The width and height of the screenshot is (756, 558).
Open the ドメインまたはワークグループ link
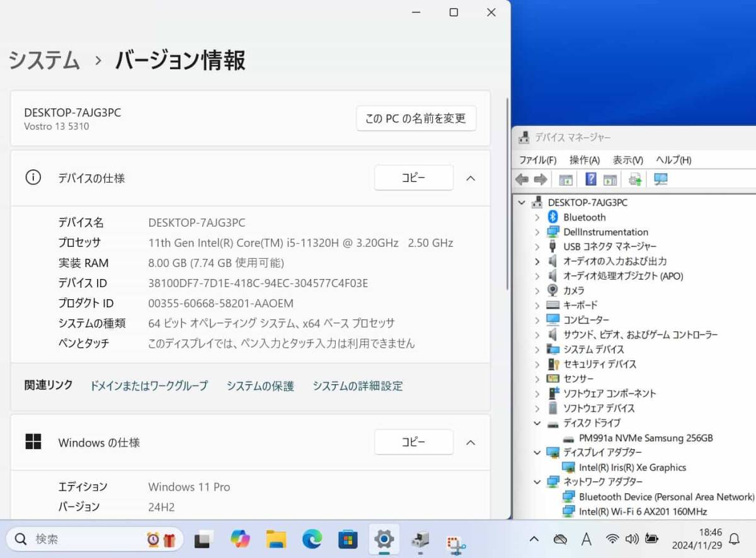click(149, 386)
